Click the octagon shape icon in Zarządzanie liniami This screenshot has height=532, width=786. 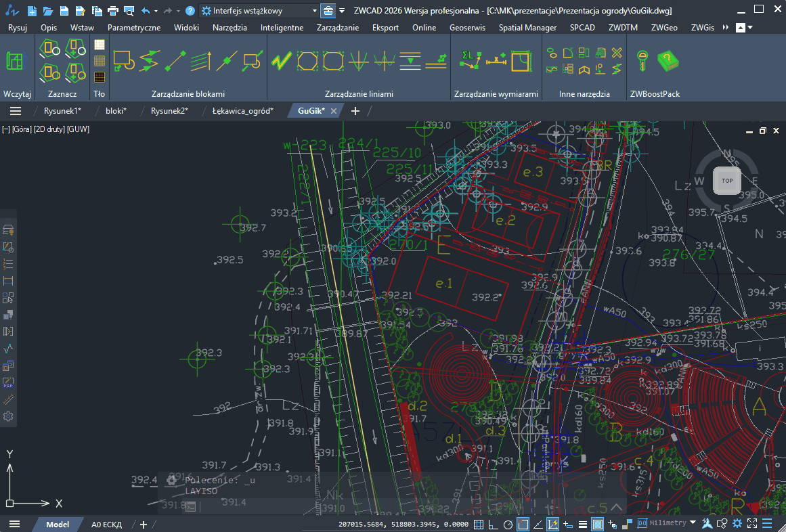pyautogui.click(x=307, y=62)
